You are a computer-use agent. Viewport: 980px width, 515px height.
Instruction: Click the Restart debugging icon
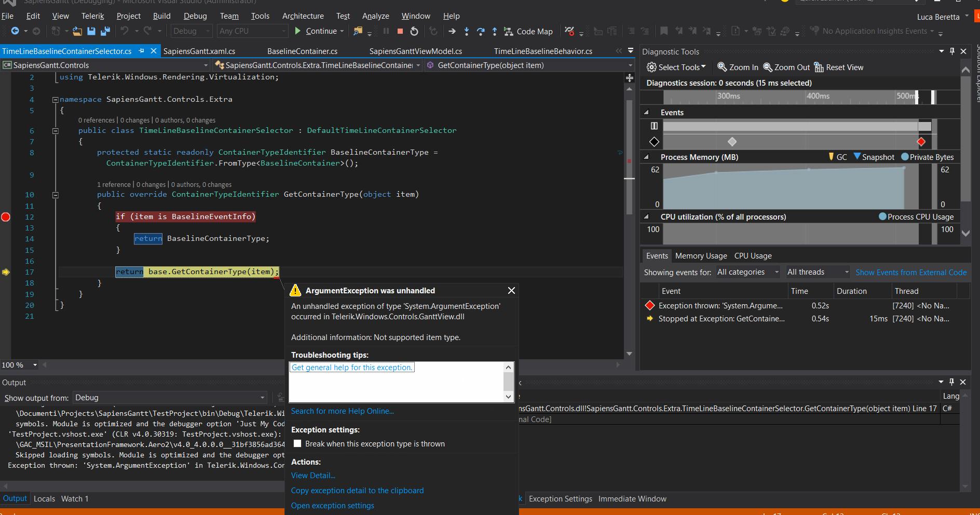point(414,31)
